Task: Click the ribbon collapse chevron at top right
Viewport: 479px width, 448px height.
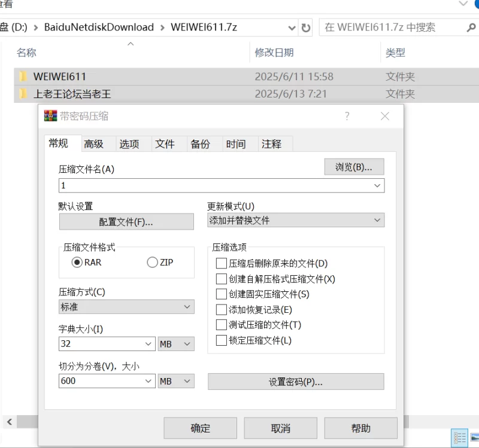Action: click(463, 4)
